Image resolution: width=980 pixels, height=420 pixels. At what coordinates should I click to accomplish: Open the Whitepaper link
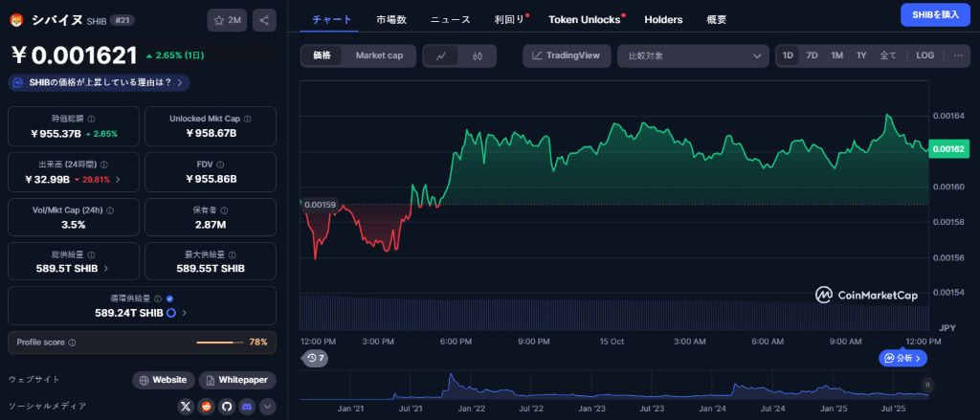237,380
